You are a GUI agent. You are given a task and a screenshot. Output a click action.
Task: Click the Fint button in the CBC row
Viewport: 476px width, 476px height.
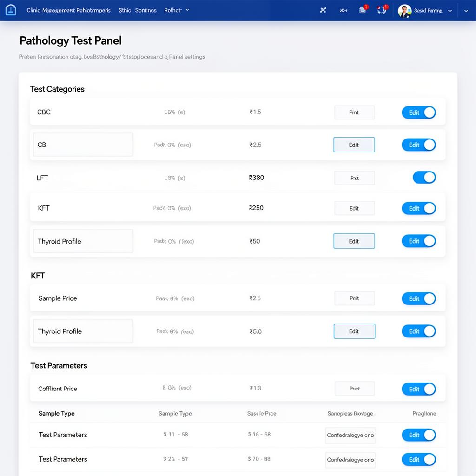point(354,112)
